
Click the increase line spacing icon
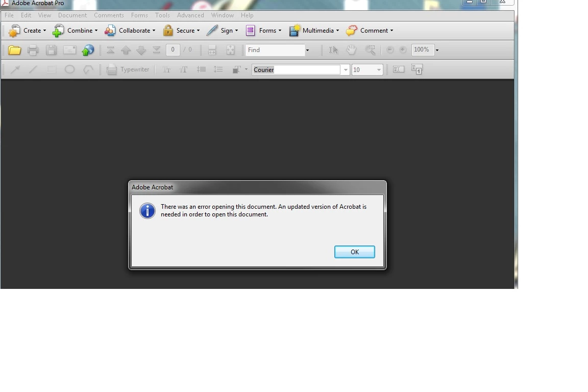point(218,69)
